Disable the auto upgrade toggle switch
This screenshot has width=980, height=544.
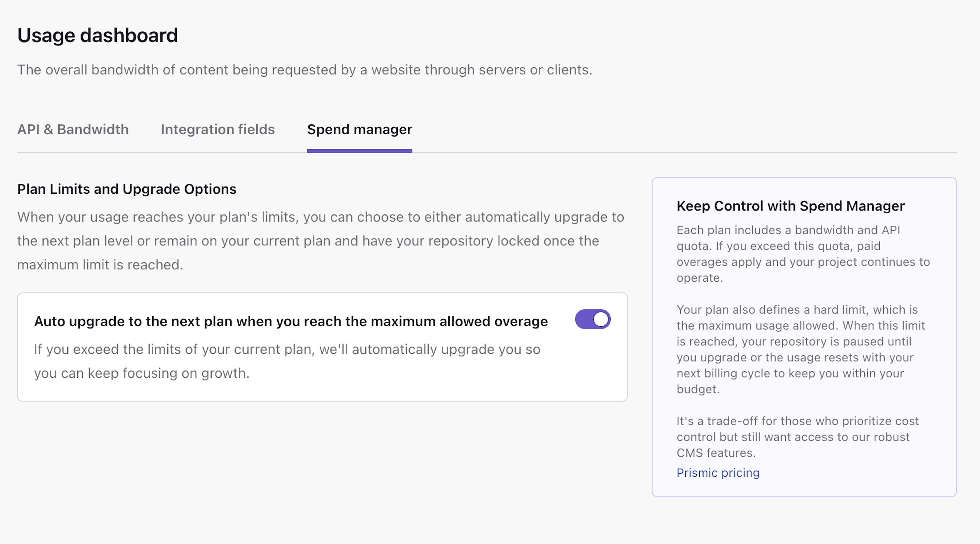click(592, 319)
